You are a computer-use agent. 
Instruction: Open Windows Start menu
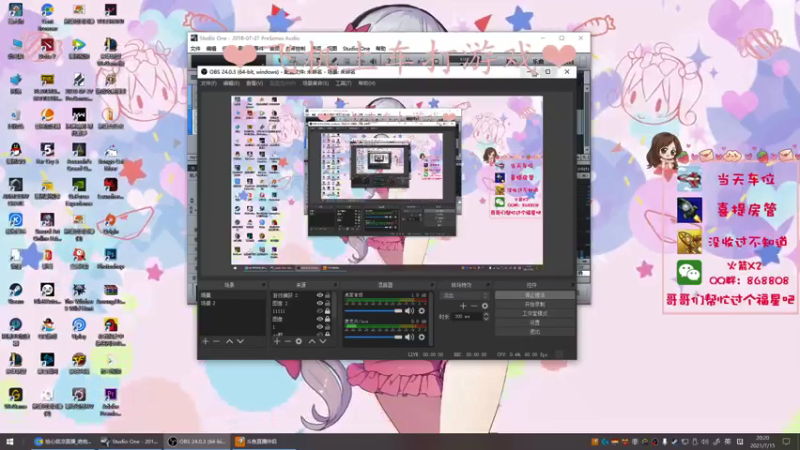(x=9, y=441)
